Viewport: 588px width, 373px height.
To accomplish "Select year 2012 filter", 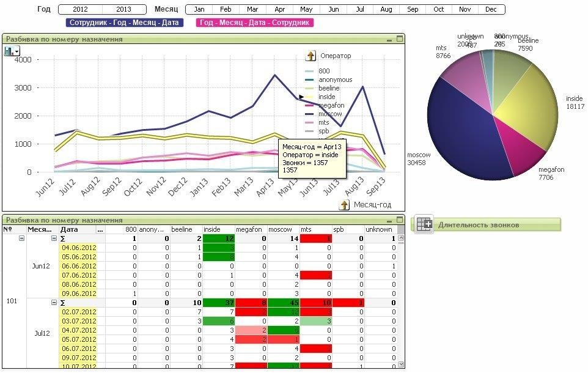I will 80,10.
